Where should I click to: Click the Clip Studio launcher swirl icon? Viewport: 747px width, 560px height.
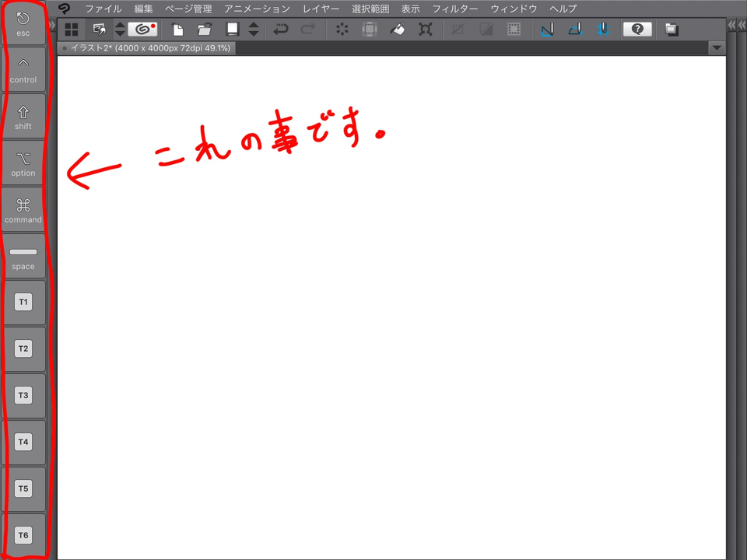point(142,30)
